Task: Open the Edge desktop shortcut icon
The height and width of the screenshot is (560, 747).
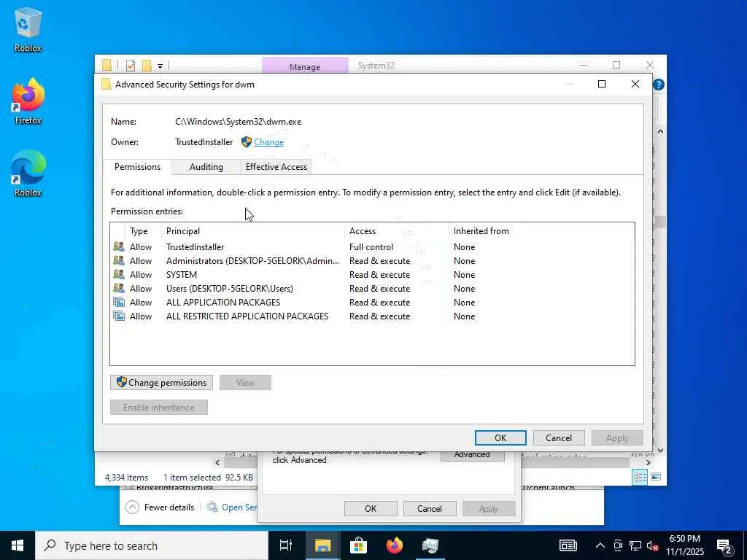Action: coord(28,168)
